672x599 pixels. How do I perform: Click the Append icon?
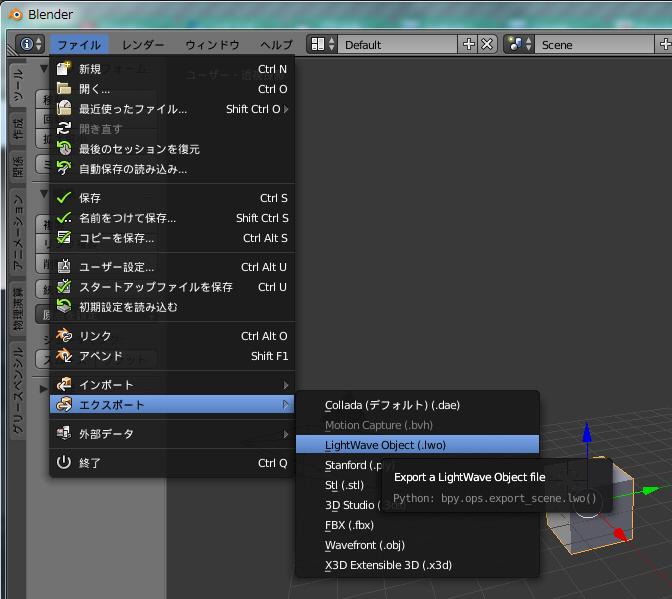click(64, 356)
